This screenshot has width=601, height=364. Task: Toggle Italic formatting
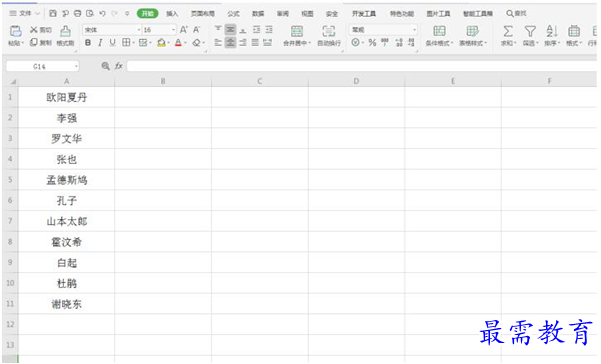pos(100,43)
